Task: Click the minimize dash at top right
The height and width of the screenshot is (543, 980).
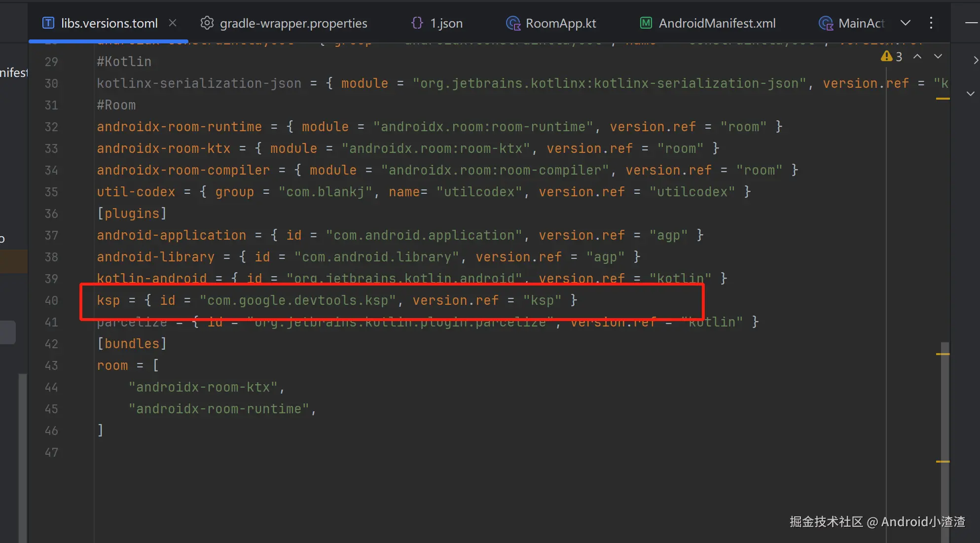Action: point(971,23)
